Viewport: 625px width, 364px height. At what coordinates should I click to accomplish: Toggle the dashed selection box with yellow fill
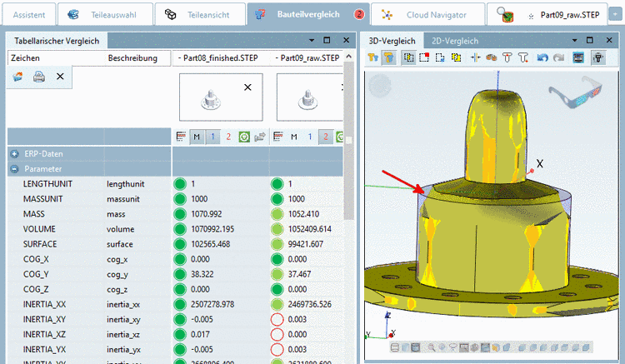[x=408, y=57]
